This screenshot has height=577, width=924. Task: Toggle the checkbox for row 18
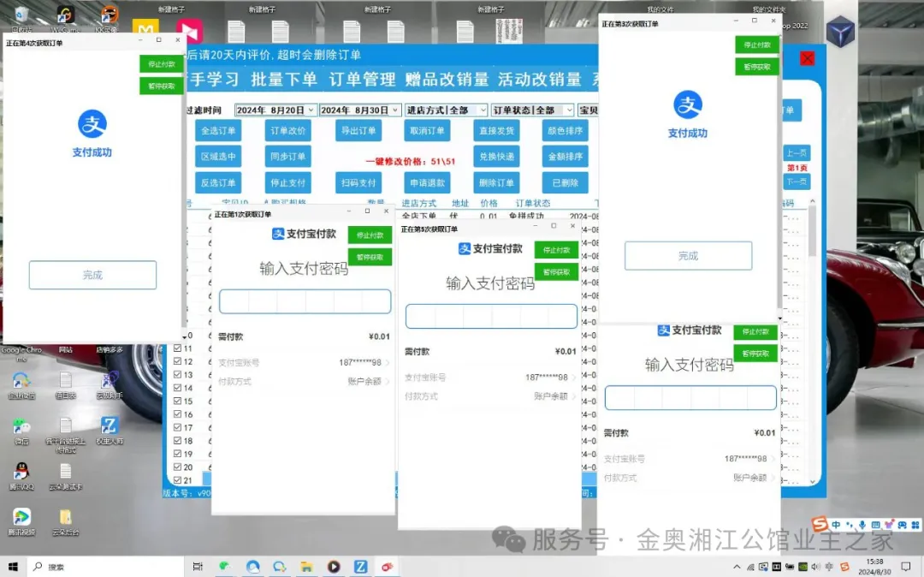coord(177,441)
